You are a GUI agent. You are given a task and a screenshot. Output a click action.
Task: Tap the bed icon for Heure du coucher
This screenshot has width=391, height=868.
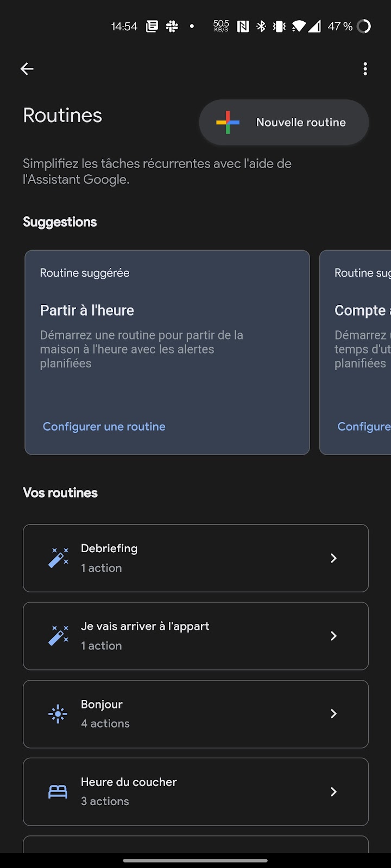(x=58, y=792)
